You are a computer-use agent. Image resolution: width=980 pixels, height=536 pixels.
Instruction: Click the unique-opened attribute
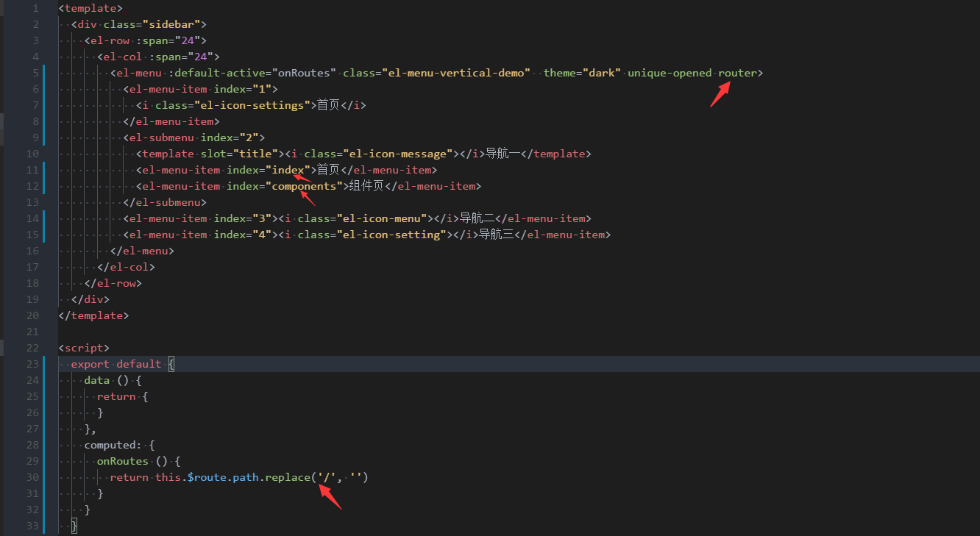(670, 73)
